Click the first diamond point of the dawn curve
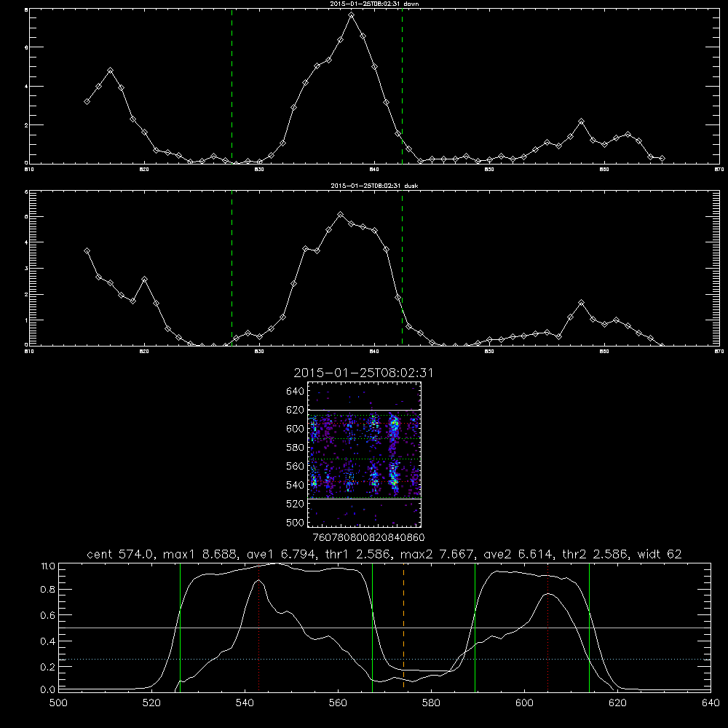 [87, 101]
